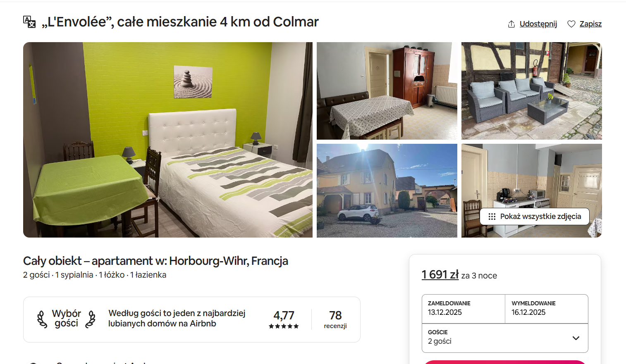
Task: Open the outdoor patio sofa photo
Action: click(x=531, y=91)
